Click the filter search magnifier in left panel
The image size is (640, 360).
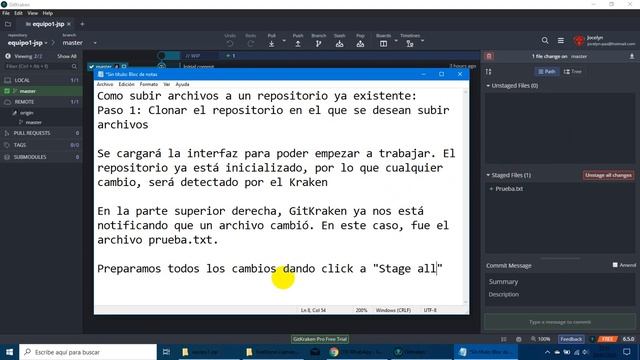74,66
